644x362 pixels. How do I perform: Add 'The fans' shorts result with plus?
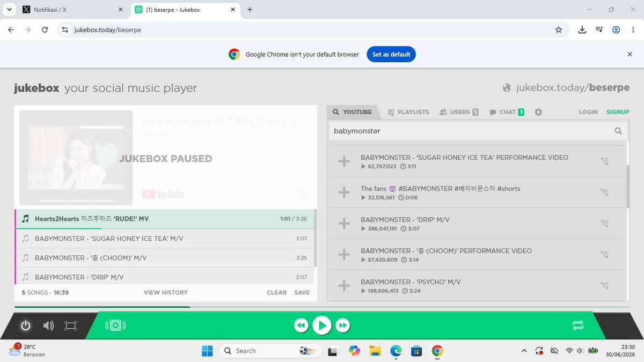point(344,193)
